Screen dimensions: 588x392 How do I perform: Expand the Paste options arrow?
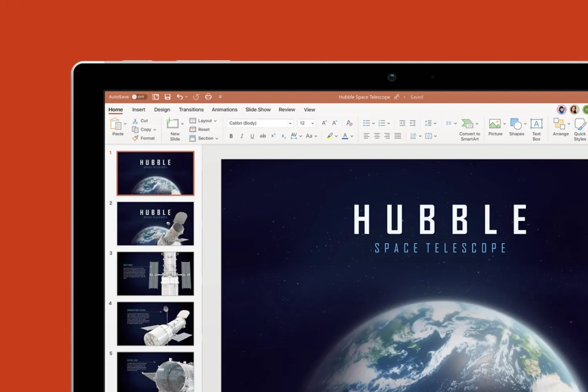point(125,124)
